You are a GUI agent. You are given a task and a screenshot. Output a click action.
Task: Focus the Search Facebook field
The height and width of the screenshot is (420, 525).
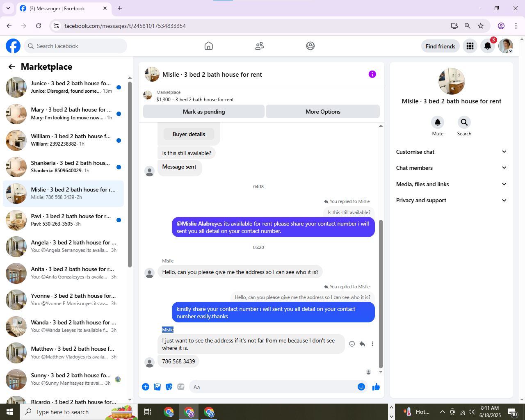(x=75, y=46)
